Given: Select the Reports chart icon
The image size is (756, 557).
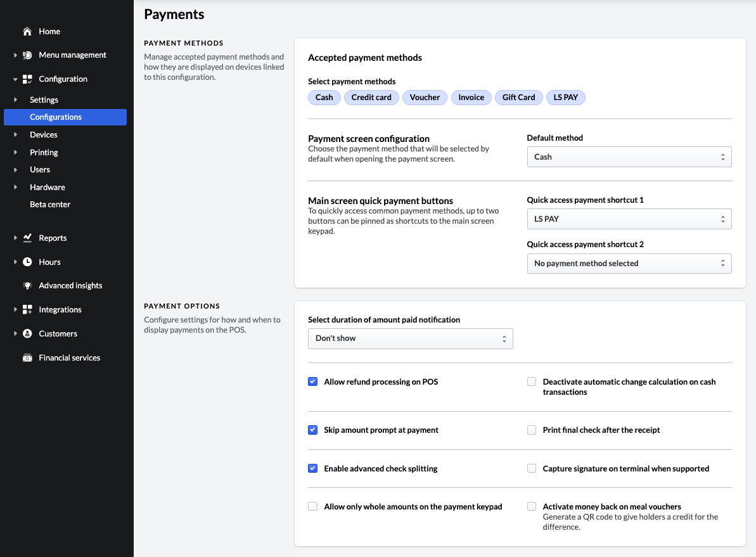Looking at the screenshot, I should point(28,238).
